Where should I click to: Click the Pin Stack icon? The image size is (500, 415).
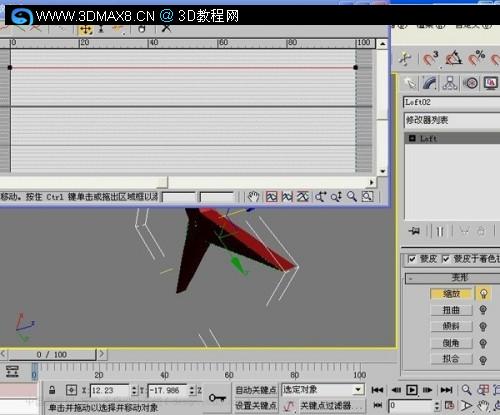(414, 231)
